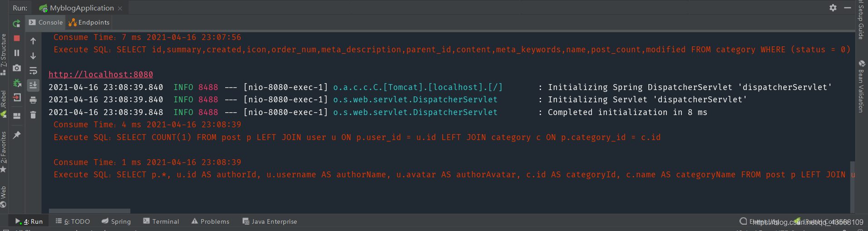Viewport: 868px width, 231px height.
Task: Jump down the stack trace with down arrow
Action: (33, 56)
